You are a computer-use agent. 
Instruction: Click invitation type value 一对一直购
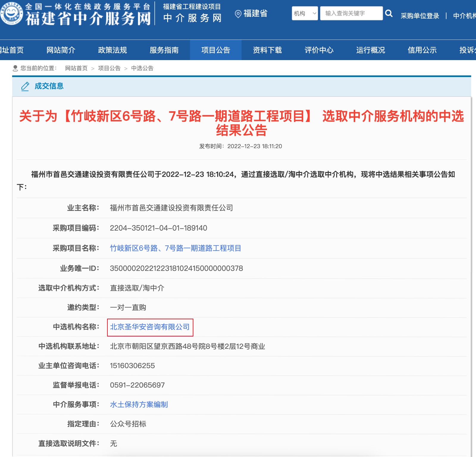pos(128,307)
